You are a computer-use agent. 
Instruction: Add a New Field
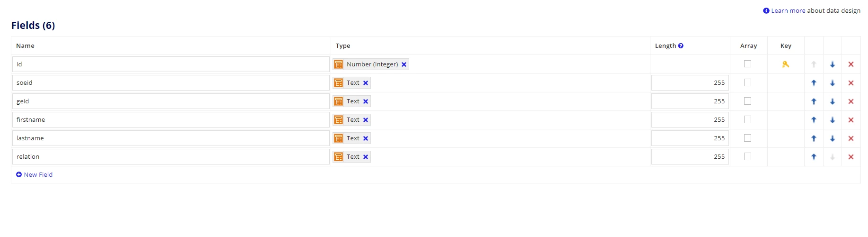click(x=35, y=175)
